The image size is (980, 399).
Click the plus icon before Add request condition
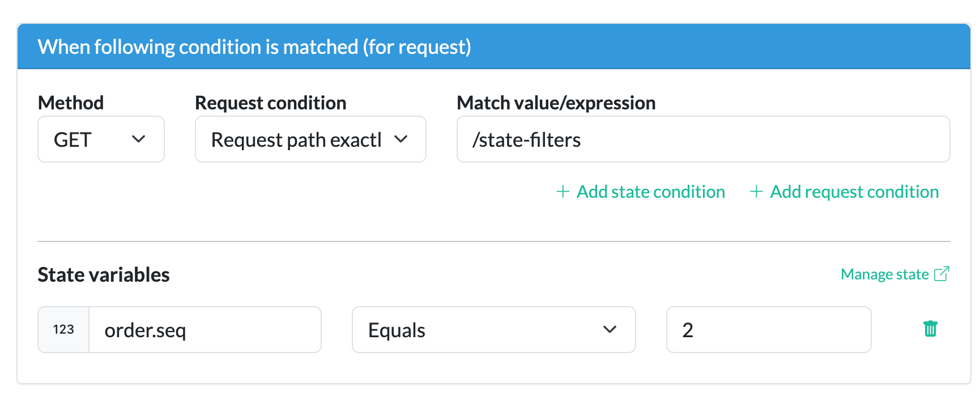[756, 192]
